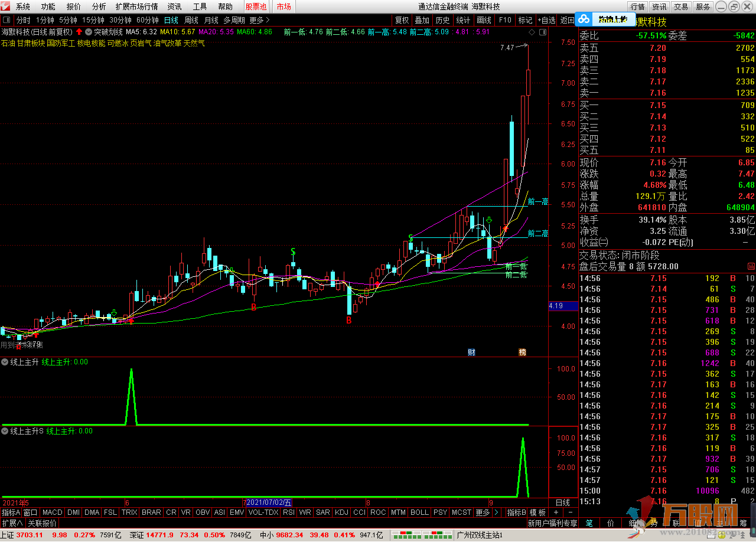Toggle the left sidebar panel icon
756x542 pixels.
(x=6, y=20)
